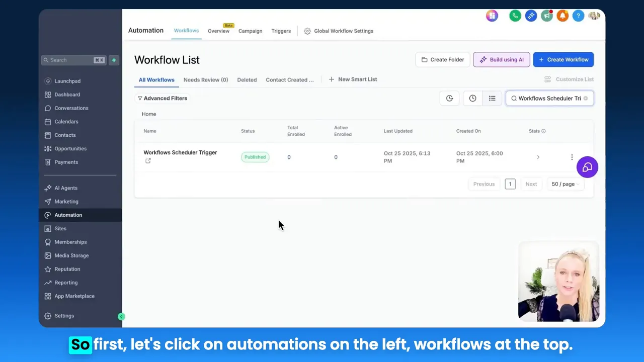This screenshot has width=644, height=362.
Task: Switch to the Triggers tab
Action: pos(281,31)
